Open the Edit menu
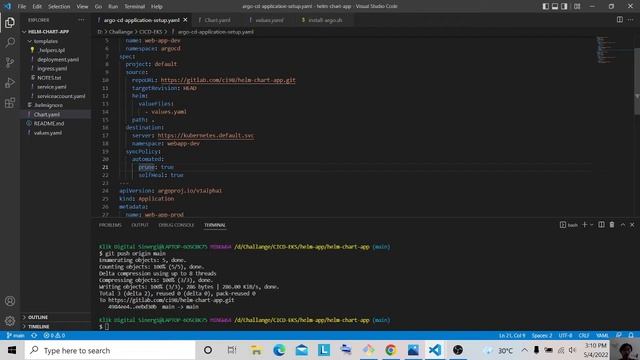640x360 pixels. click(37, 6)
